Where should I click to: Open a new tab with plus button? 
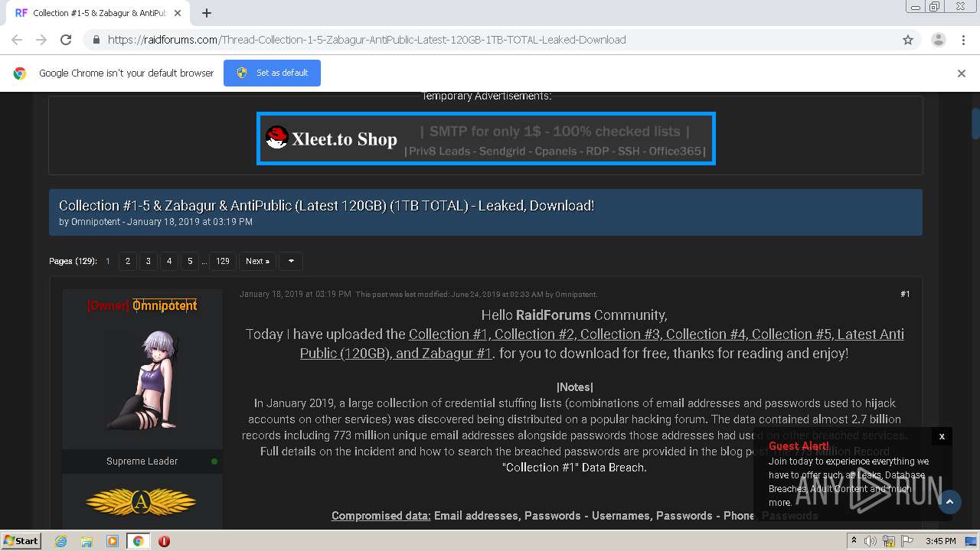pos(206,13)
